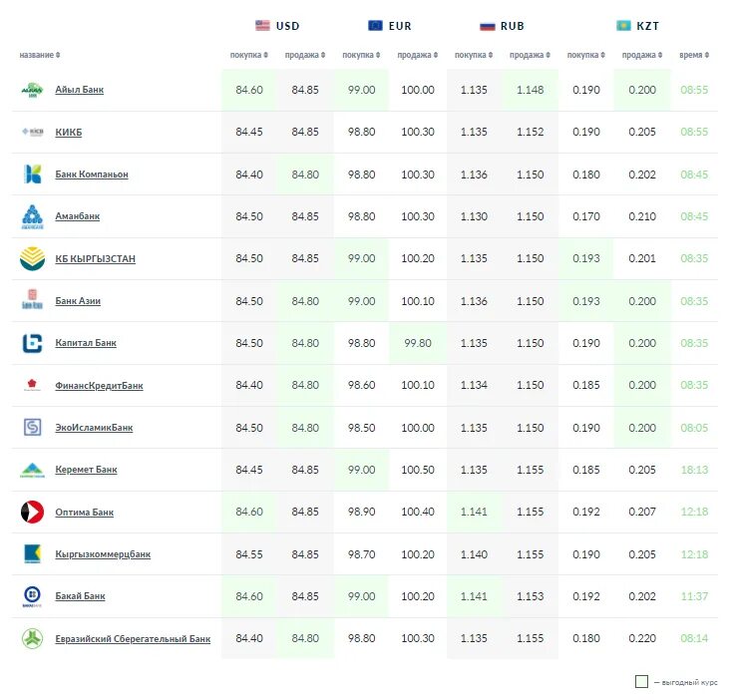Click the Айыл Банк logo icon
Screen dimensions: 732x700
(x=32, y=90)
